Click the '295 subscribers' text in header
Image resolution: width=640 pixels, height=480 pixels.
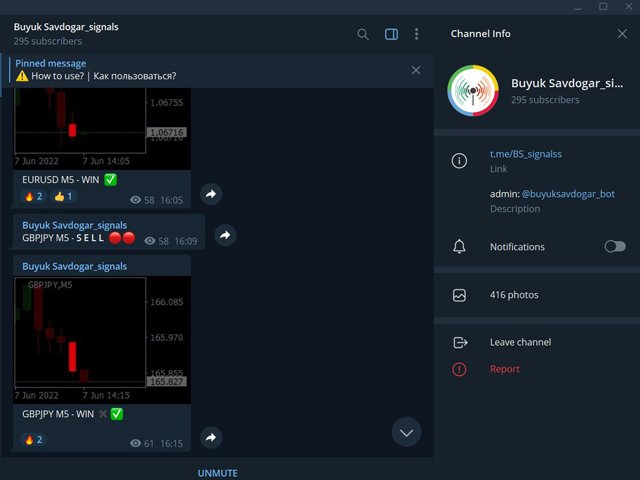coord(48,41)
